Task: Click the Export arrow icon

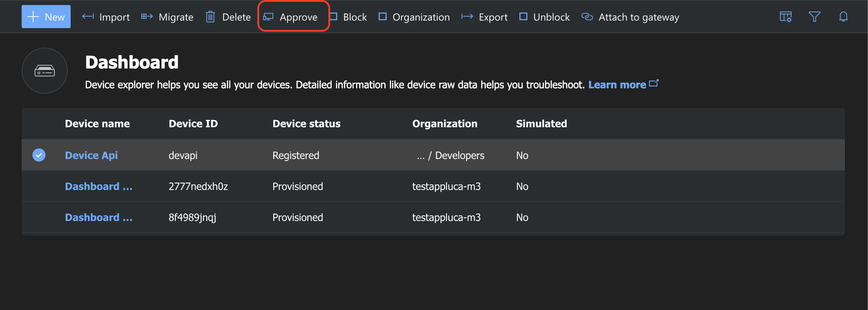Action: point(467,17)
